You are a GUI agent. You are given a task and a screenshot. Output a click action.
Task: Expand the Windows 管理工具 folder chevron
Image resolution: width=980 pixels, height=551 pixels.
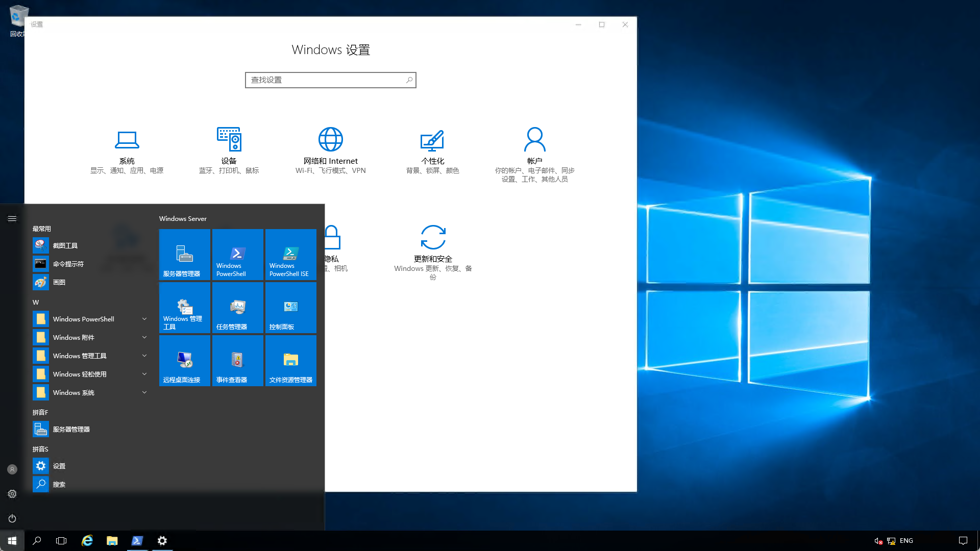(144, 356)
